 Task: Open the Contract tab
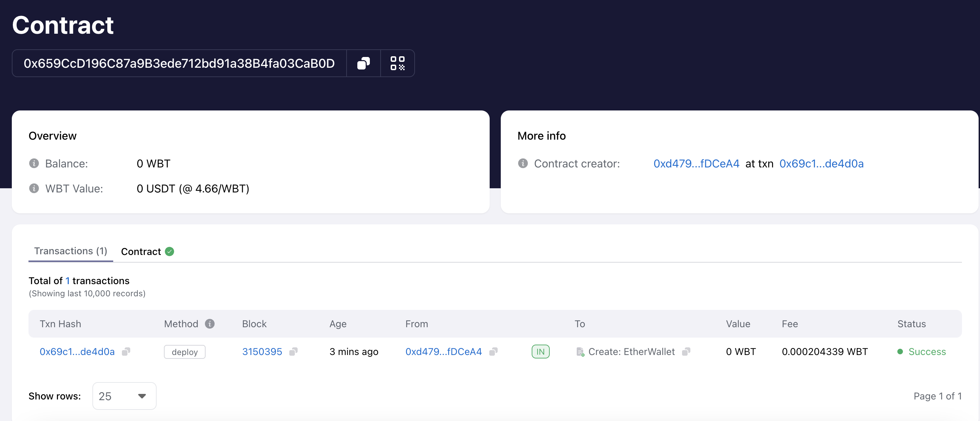(x=147, y=251)
